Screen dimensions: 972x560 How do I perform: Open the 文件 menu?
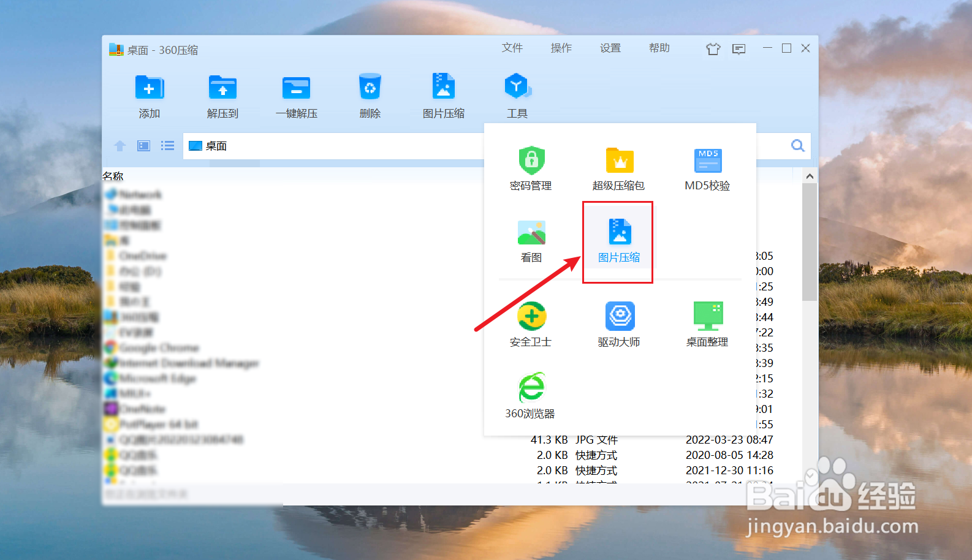click(x=512, y=48)
